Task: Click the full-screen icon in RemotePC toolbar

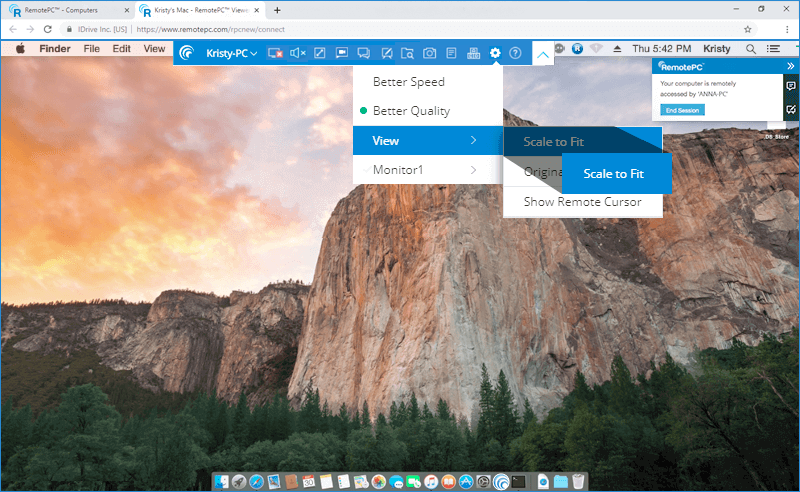Action: pos(320,53)
